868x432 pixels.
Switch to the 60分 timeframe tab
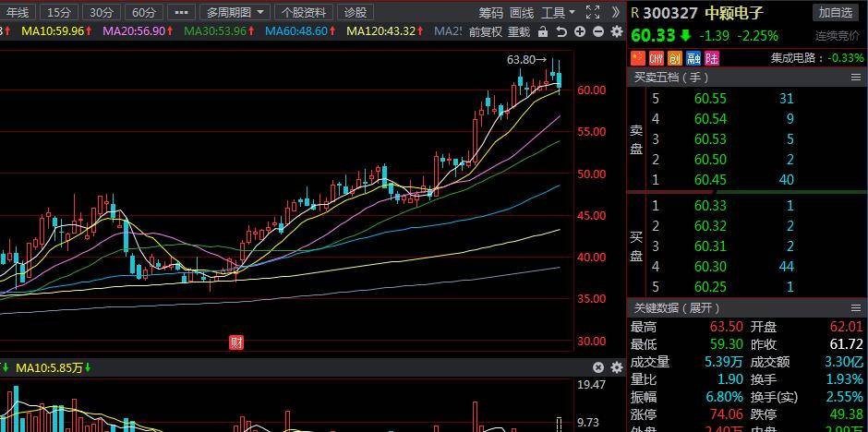coord(143,12)
